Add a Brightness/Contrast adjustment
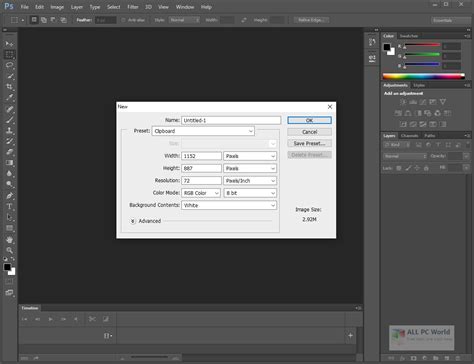 403,102
